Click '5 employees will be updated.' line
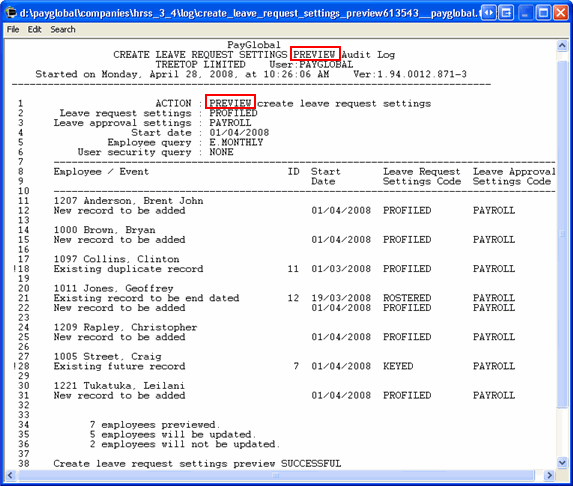The height and width of the screenshot is (486, 573). tap(173, 435)
